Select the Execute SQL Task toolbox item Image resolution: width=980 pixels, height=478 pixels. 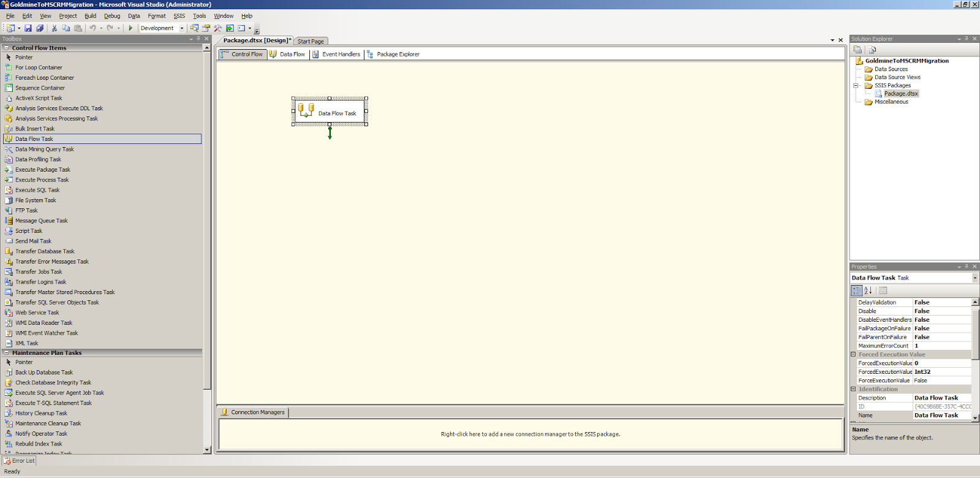pos(102,190)
